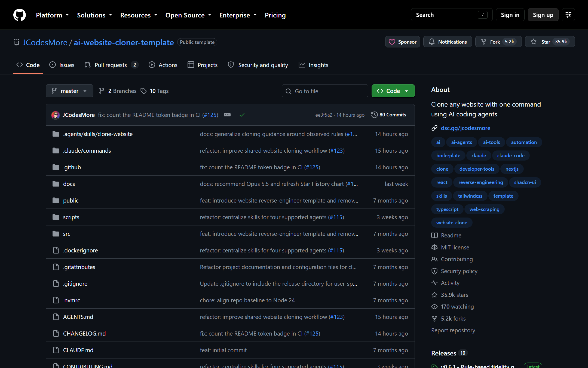Expand the green Code dropdown button
Screen dimensions: 588x368
click(x=393, y=91)
